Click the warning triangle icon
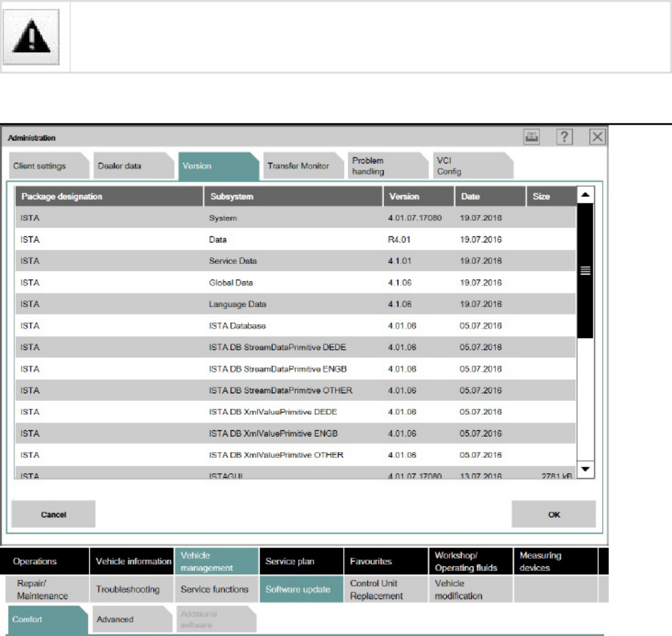672x636 pixels. click(x=31, y=37)
